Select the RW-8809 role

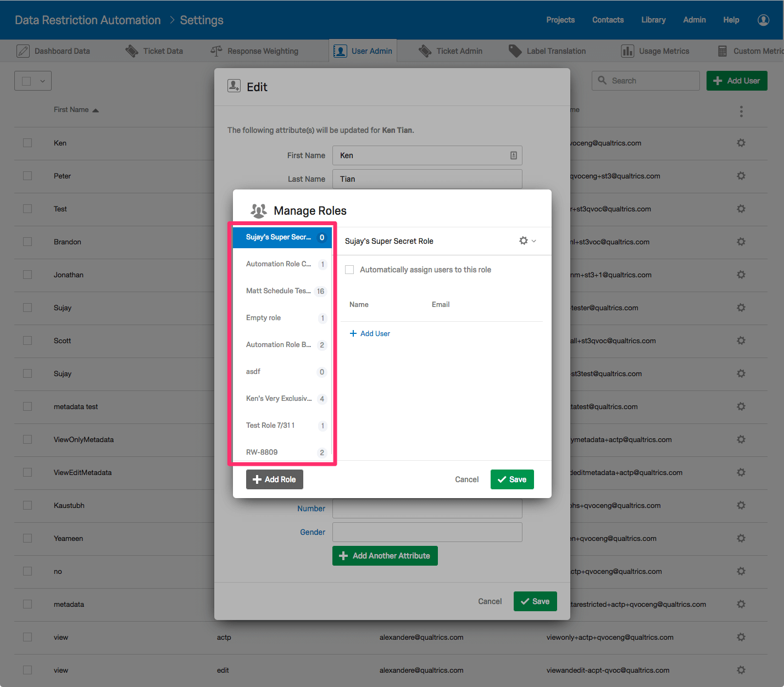pos(282,452)
